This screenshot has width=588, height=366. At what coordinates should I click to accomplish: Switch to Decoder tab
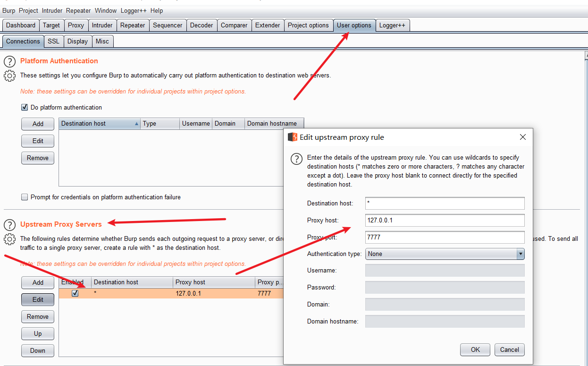click(202, 26)
